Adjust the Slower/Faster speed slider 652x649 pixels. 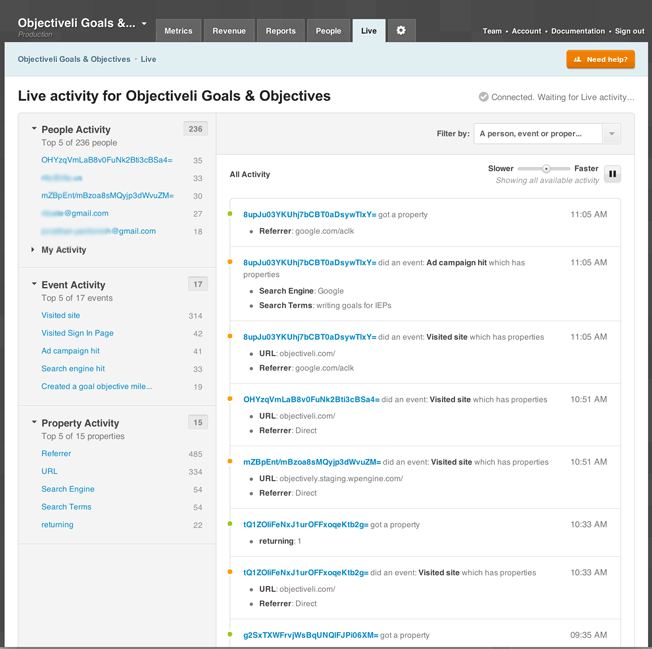[x=546, y=168]
